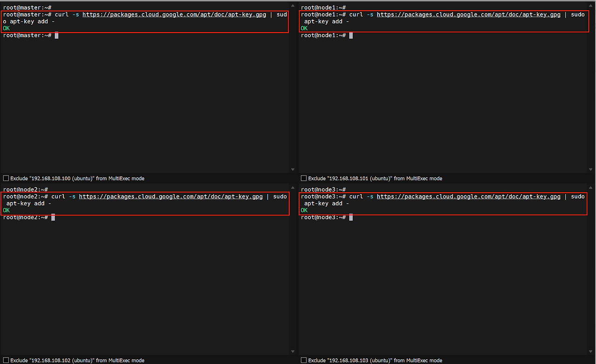The width and height of the screenshot is (596, 364).
Task: Focus the node2 terminal prompt cursor
Action: point(53,217)
